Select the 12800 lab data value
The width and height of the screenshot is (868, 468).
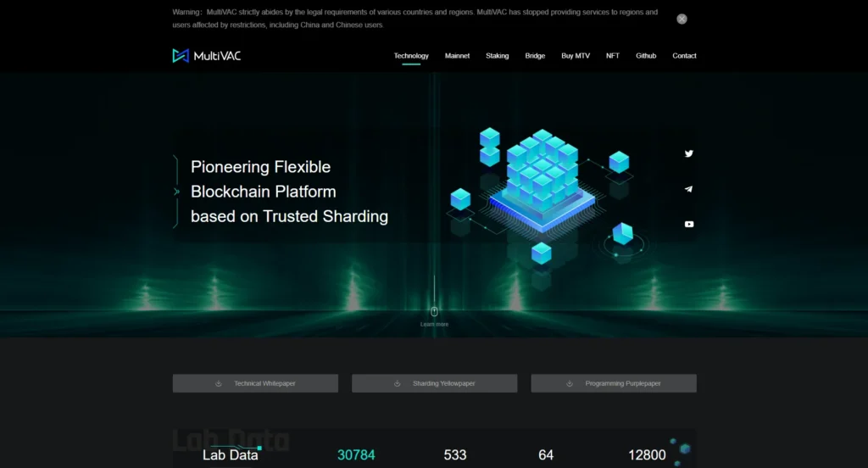coord(647,454)
